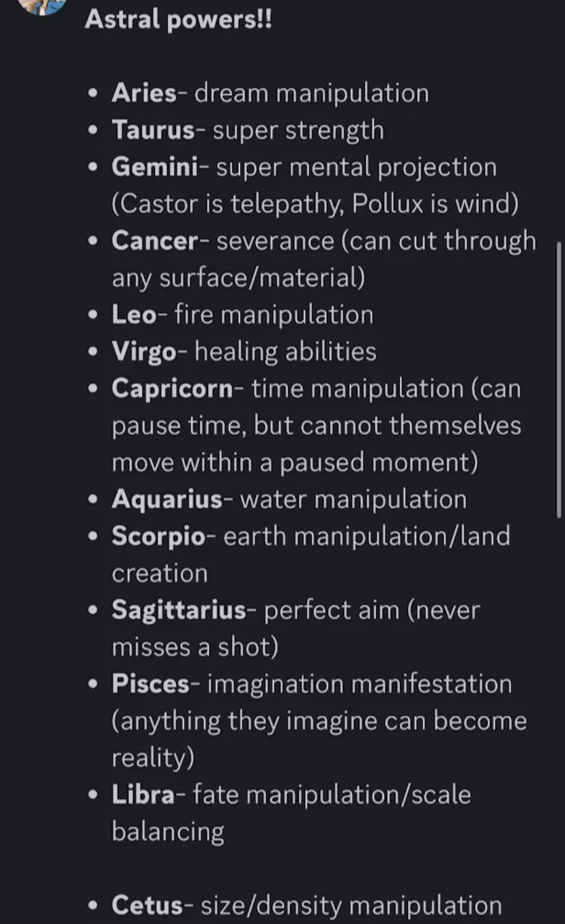Image resolution: width=565 pixels, height=924 pixels.
Task: Click the bold Taurus label
Action: (x=153, y=130)
